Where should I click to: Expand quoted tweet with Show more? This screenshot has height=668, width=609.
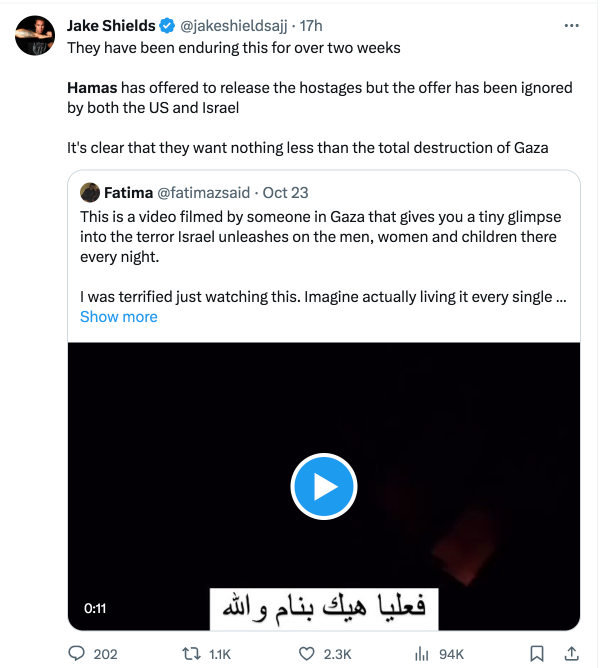point(118,316)
